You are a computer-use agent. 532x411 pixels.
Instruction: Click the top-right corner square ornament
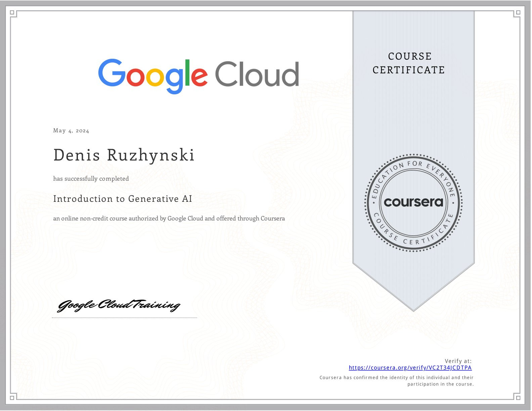click(x=518, y=13)
